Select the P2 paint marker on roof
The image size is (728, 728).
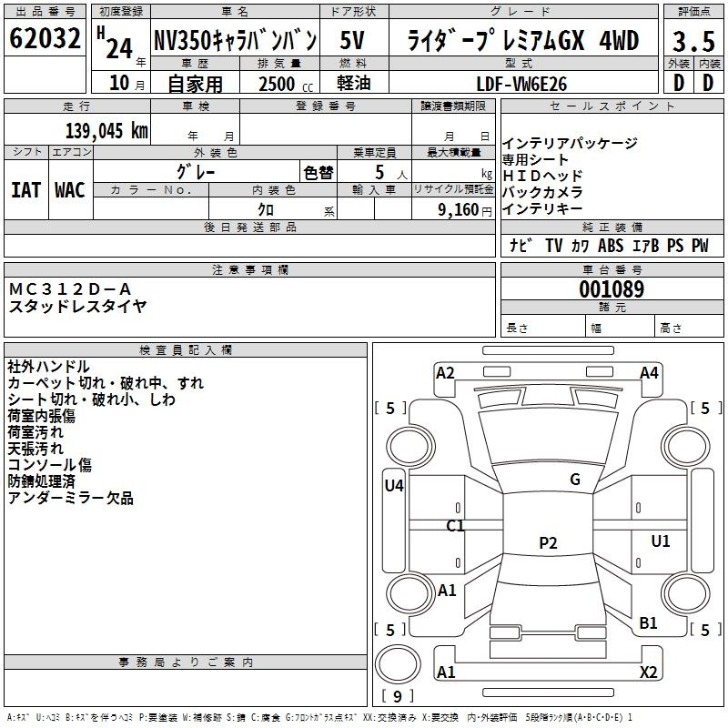click(x=547, y=543)
